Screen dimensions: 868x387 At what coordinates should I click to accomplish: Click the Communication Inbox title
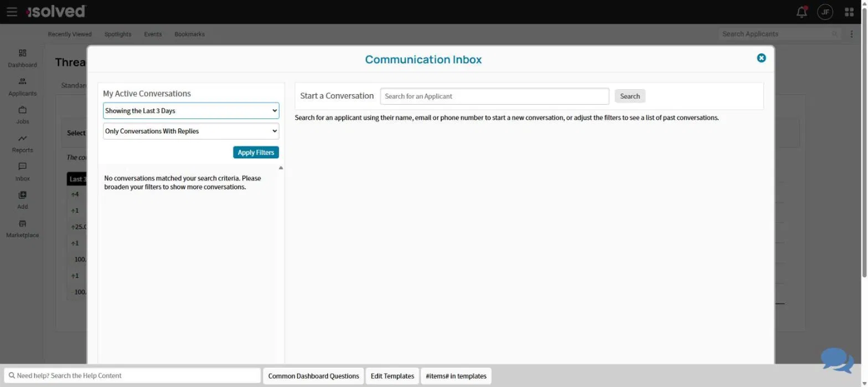pos(423,59)
